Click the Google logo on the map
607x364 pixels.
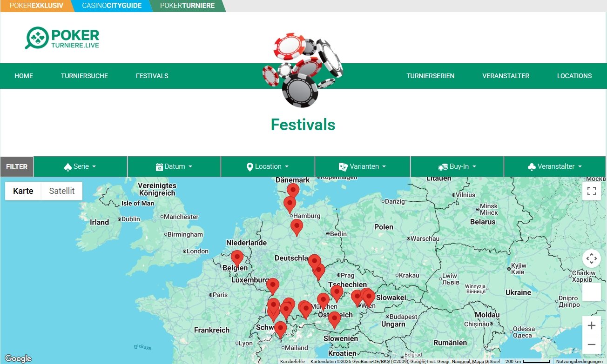pyautogui.click(x=18, y=358)
